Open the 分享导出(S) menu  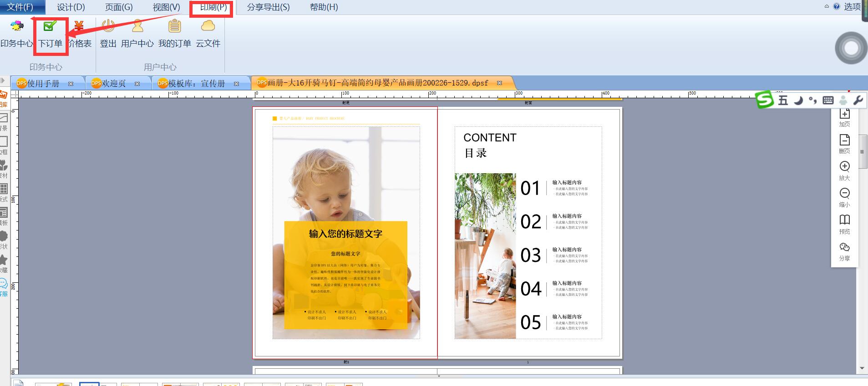(x=268, y=7)
